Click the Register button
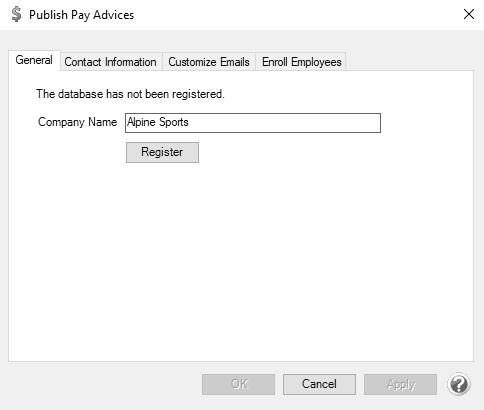Image resolution: width=484 pixels, height=410 pixels. pos(162,152)
